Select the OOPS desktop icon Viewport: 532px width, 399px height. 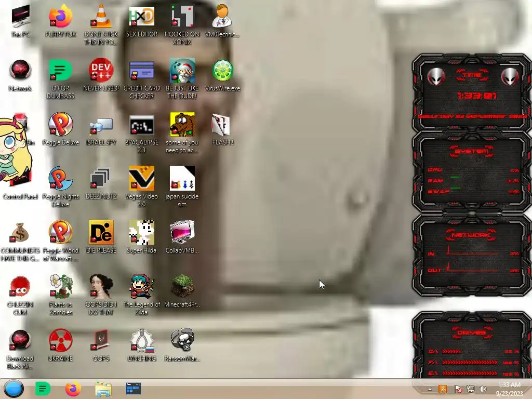(101, 345)
